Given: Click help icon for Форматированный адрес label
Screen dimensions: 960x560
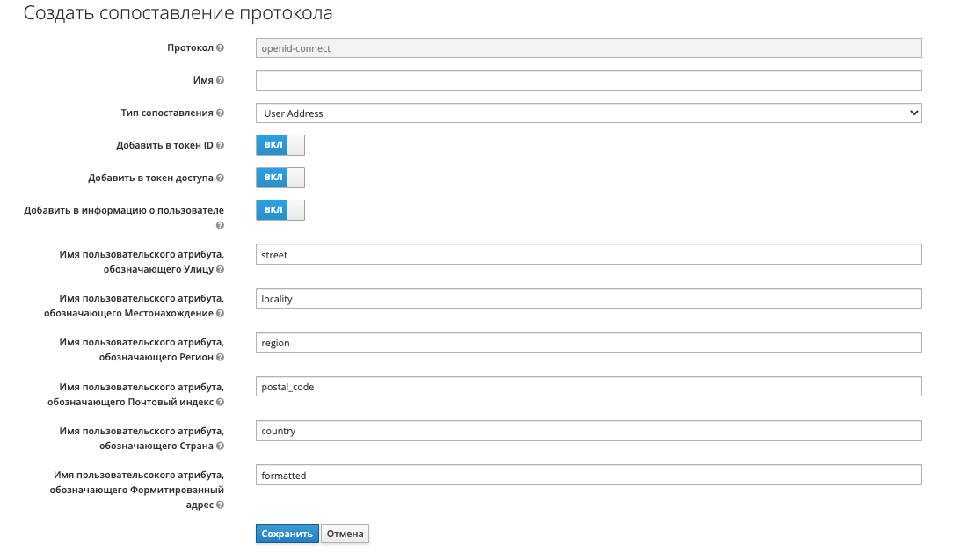Looking at the screenshot, I should tap(220, 505).
